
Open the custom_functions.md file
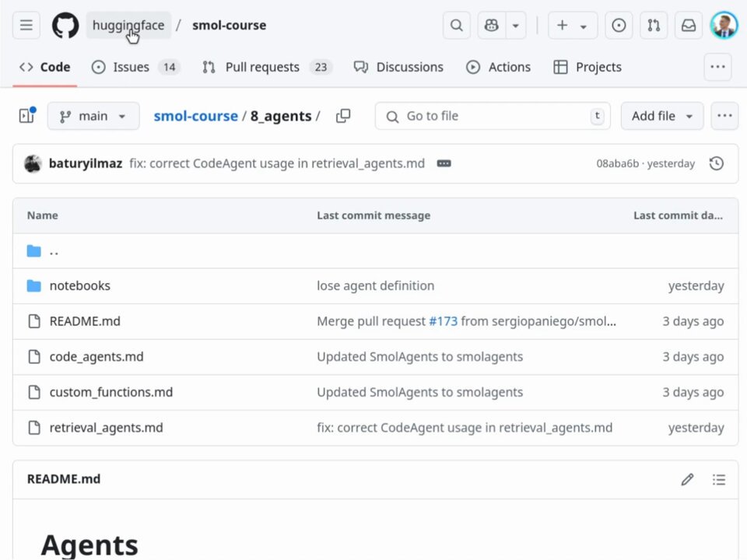pos(111,392)
